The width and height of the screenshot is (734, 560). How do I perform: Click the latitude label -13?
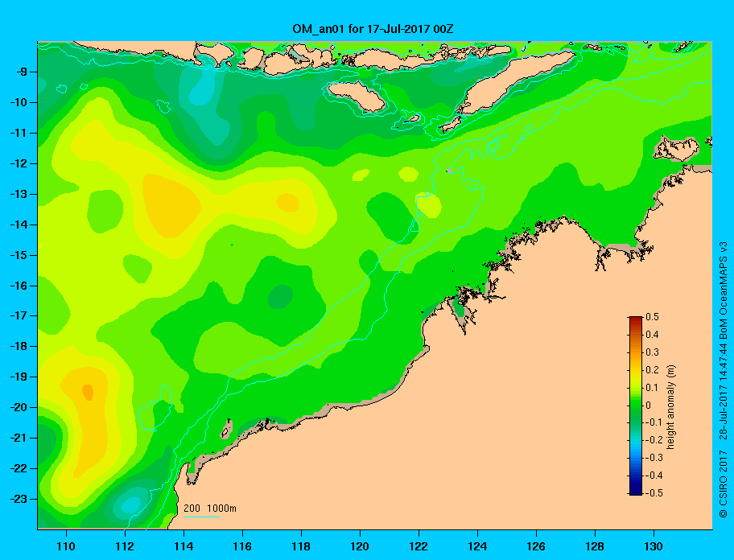pyautogui.click(x=21, y=194)
